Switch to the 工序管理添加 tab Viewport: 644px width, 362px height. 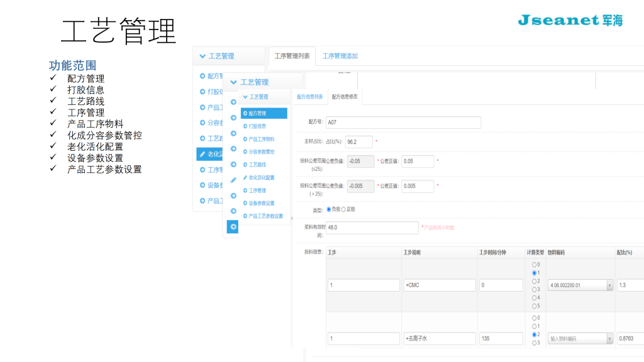click(x=340, y=56)
